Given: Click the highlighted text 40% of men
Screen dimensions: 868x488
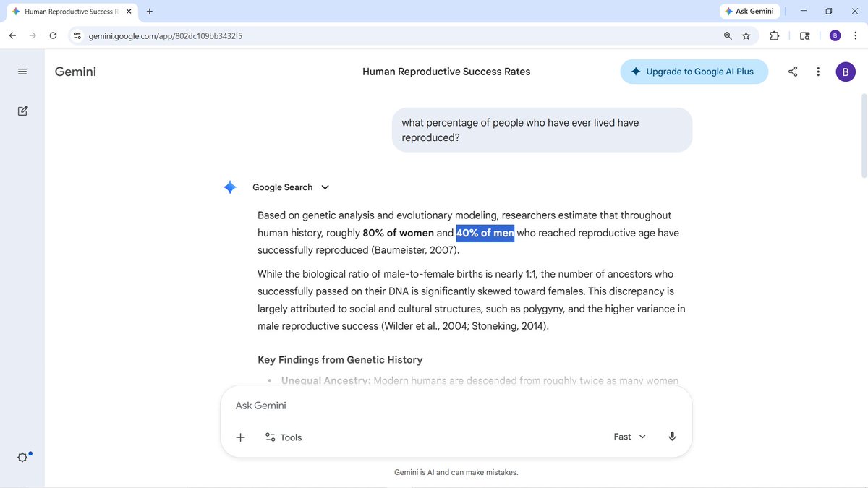Looking at the screenshot, I should (x=485, y=233).
